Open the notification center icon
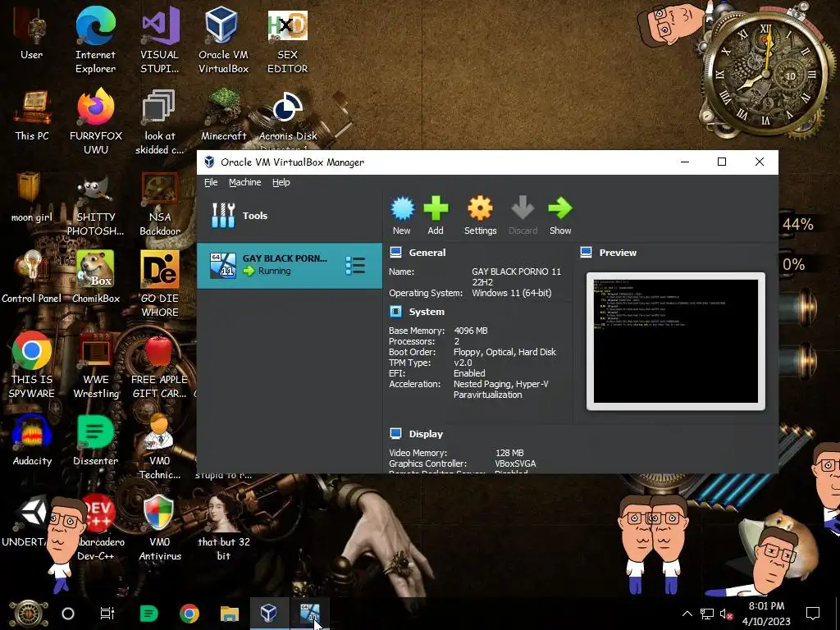840x630 pixels. click(813, 614)
